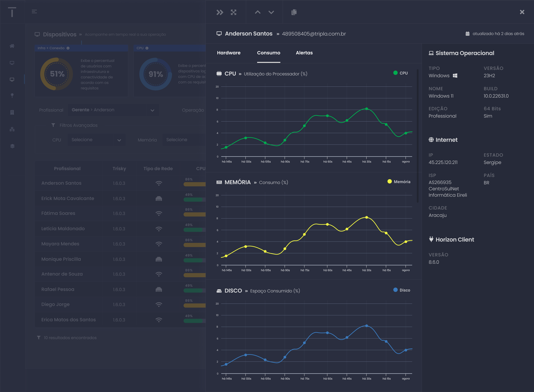Collapse the details panel with double-arrow icon
The height and width of the screenshot is (392, 534).
click(220, 12)
